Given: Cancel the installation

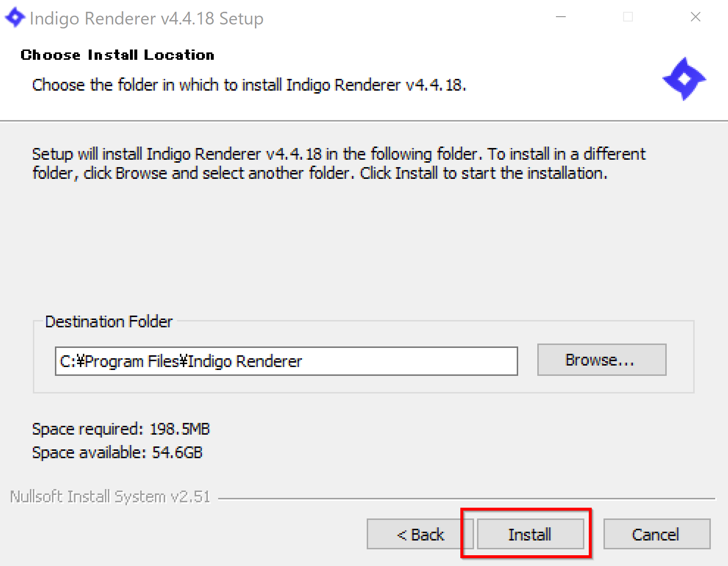Looking at the screenshot, I should pyautogui.click(x=656, y=534).
